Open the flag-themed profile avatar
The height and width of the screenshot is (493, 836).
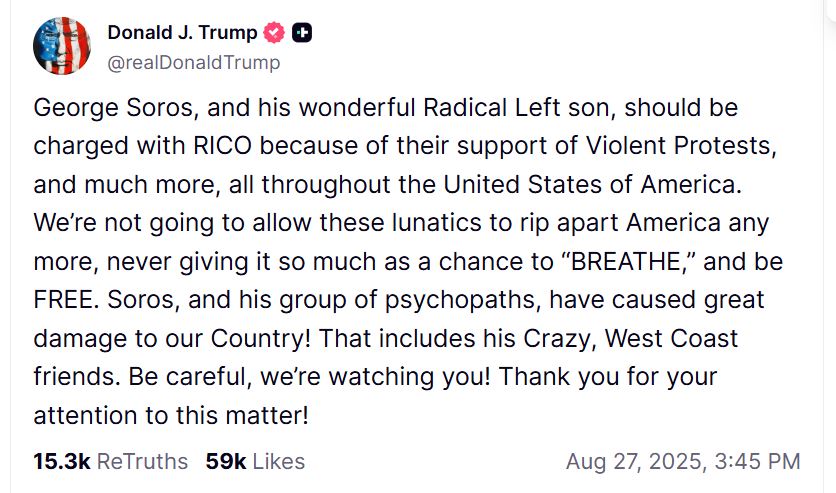(x=62, y=46)
